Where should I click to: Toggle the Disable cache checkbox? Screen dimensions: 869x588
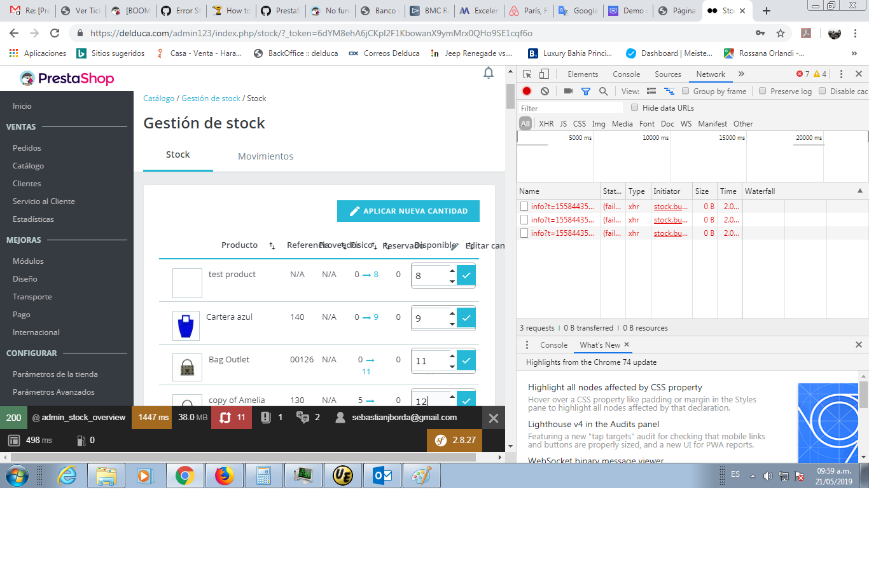point(823,91)
